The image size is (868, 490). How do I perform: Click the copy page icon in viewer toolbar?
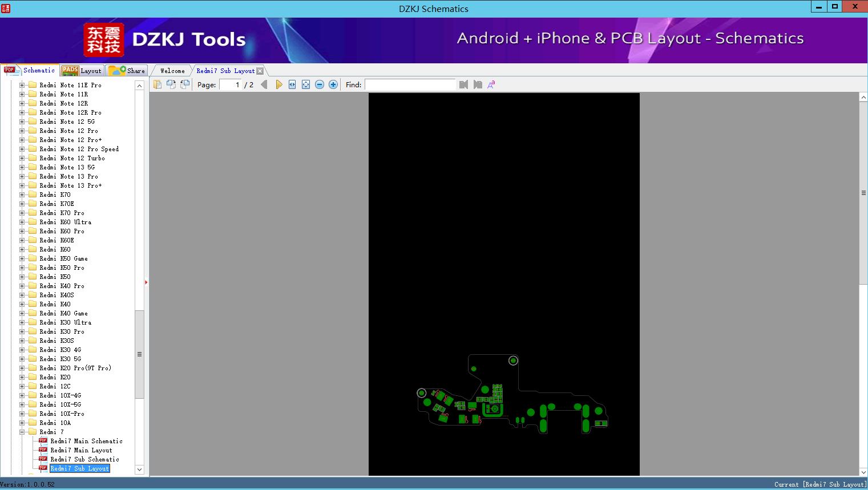158,84
